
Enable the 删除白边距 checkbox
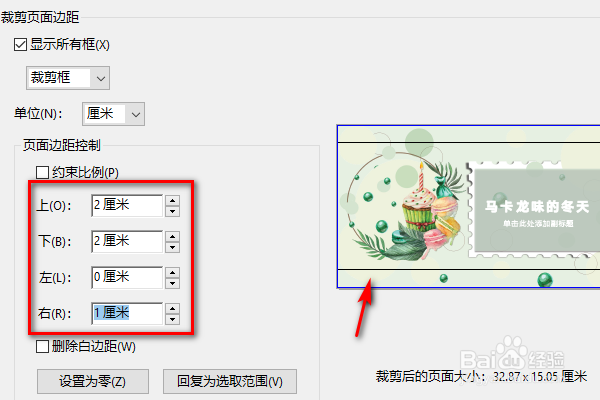tap(42, 346)
